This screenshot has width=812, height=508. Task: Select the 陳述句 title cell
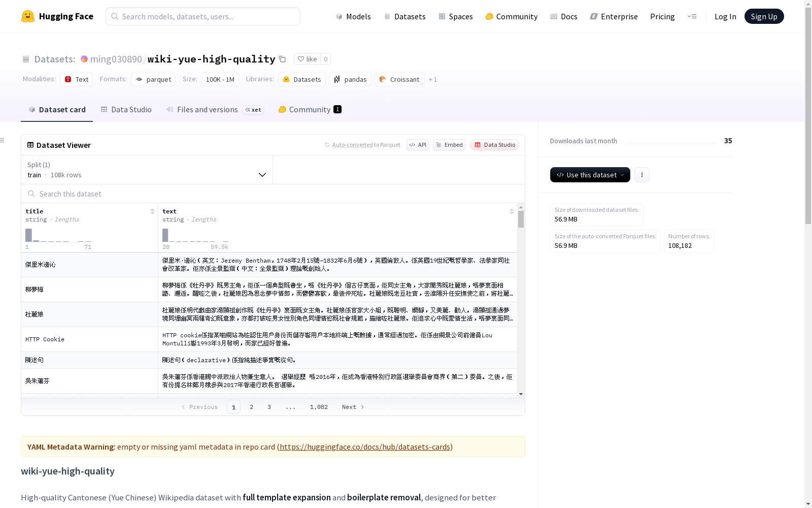click(89, 360)
